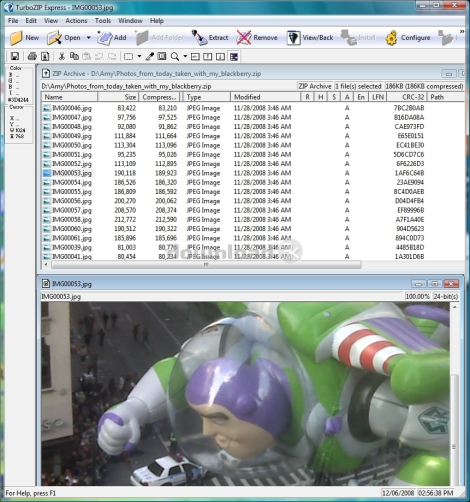Click the rotate up arrow icon

208,57
